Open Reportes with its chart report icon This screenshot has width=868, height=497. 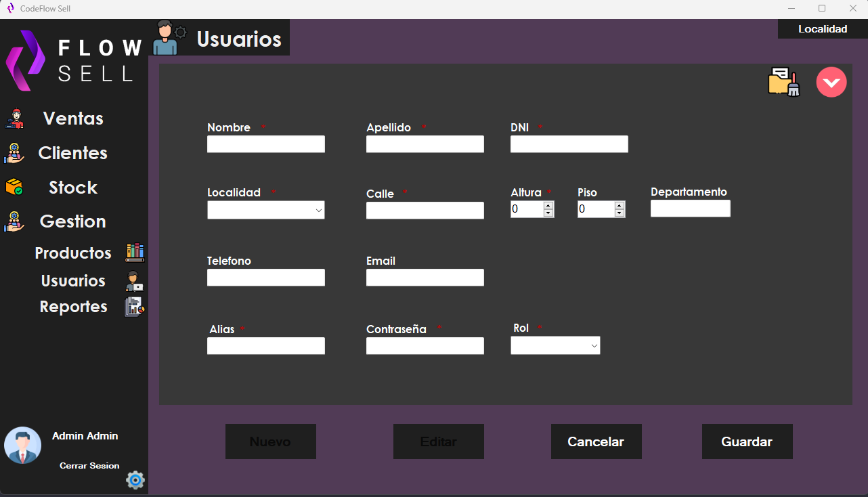134,306
